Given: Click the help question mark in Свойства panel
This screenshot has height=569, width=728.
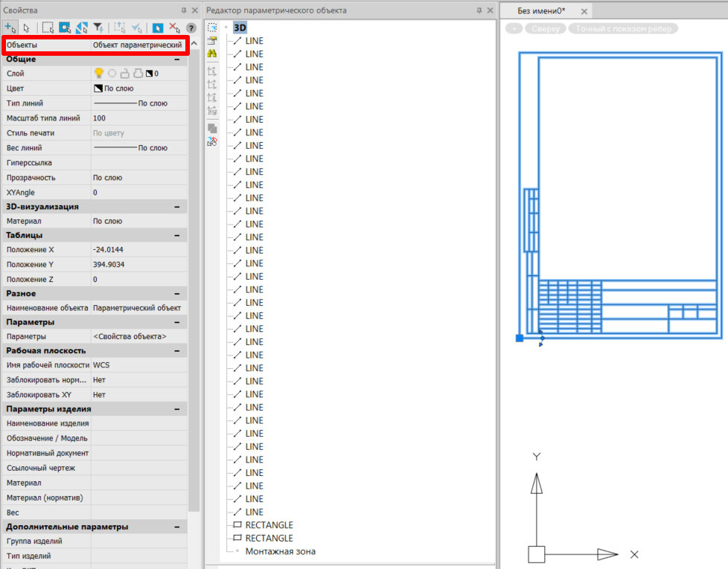Looking at the screenshot, I should [x=191, y=28].
